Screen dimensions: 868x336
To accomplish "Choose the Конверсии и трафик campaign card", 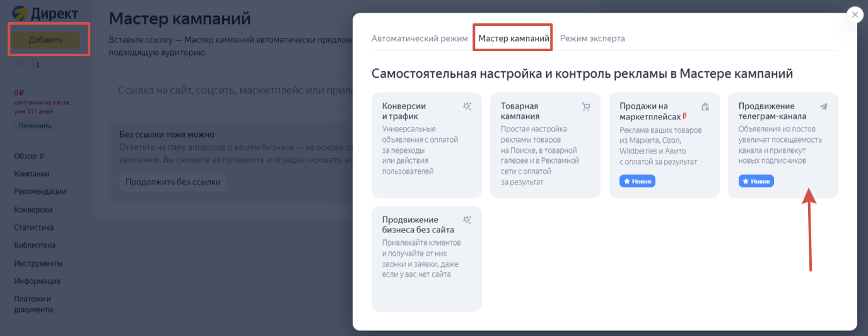I will click(x=426, y=145).
